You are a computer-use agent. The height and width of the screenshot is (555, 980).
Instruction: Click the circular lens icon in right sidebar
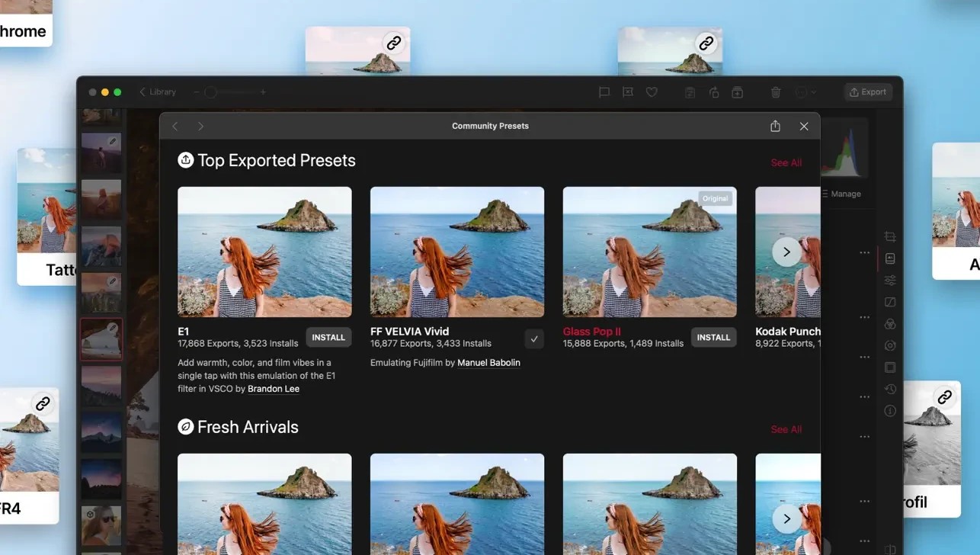pyautogui.click(x=890, y=345)
